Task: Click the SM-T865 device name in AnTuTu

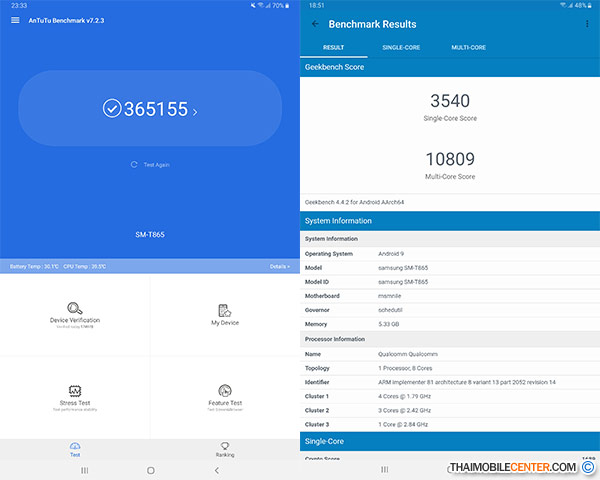Action: pyautogui.click(x=150, y=235)
